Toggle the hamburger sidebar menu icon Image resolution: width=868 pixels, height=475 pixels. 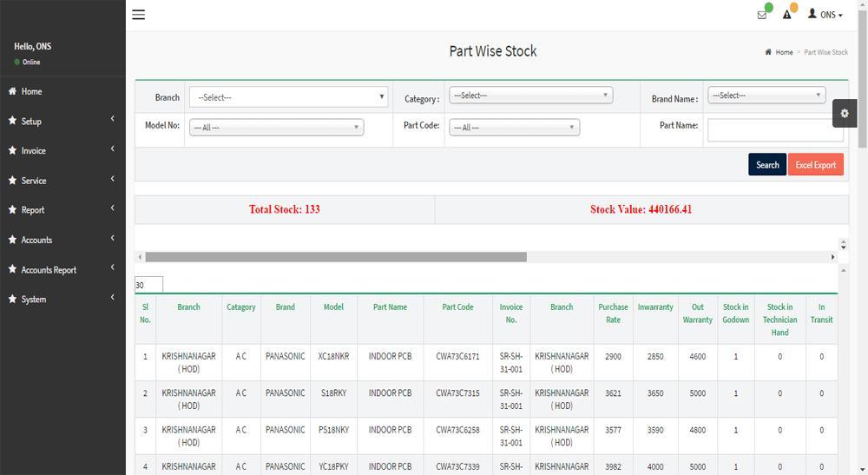(x=138, y=15)
